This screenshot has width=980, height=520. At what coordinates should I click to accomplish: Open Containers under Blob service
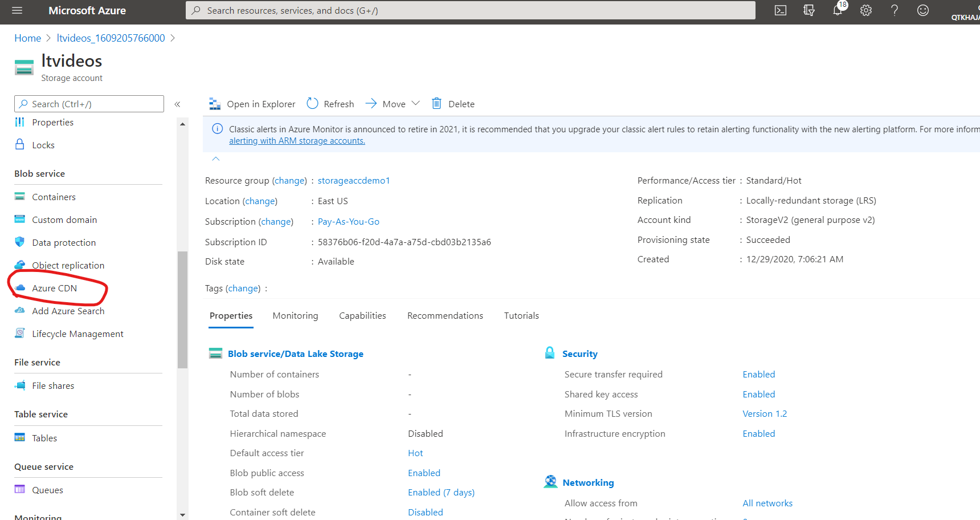(x=54, y=197)
